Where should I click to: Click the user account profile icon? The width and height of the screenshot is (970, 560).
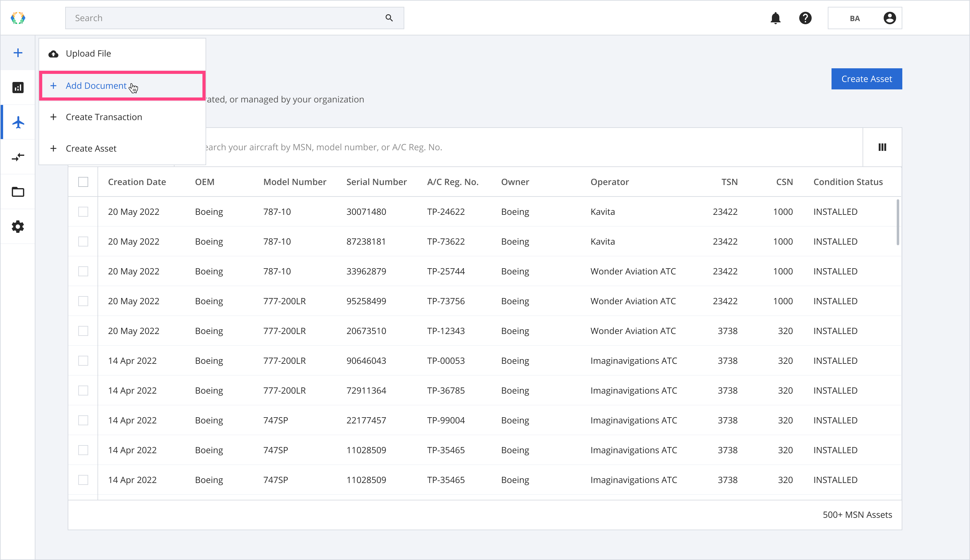(x=890, y=18)
